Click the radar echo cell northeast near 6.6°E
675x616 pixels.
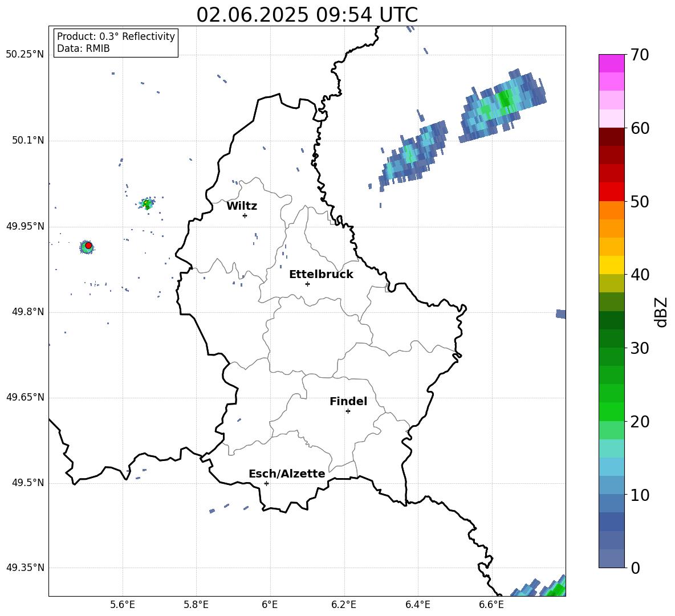point(502,105)
